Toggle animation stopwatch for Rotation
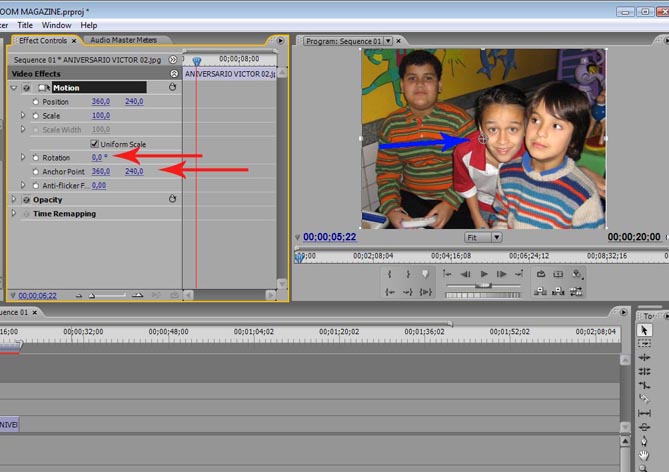Viewport: 669px width, 472px height. [x=36, y=158]
